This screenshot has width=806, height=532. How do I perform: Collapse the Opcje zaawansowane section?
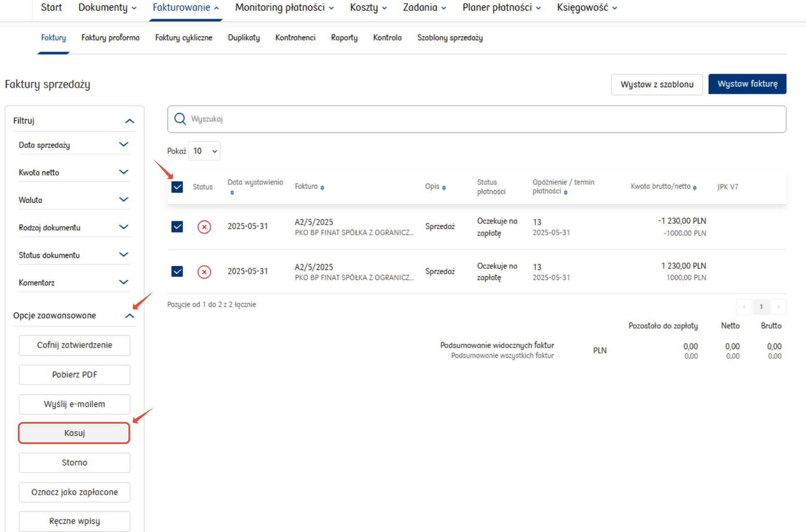(129, 316)
